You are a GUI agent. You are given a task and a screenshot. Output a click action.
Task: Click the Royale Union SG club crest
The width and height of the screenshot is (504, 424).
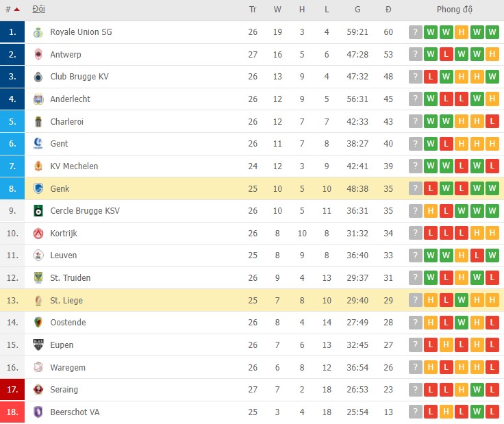[38, 32]
